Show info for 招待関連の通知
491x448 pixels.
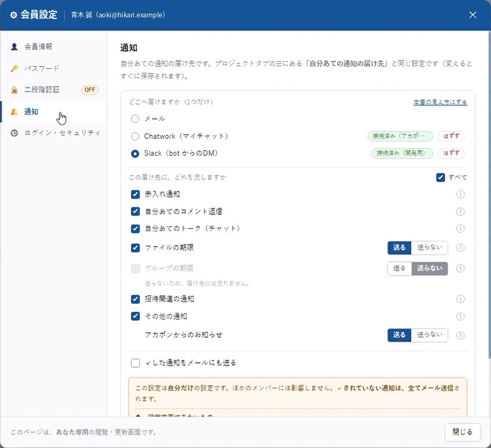(460, 299)
